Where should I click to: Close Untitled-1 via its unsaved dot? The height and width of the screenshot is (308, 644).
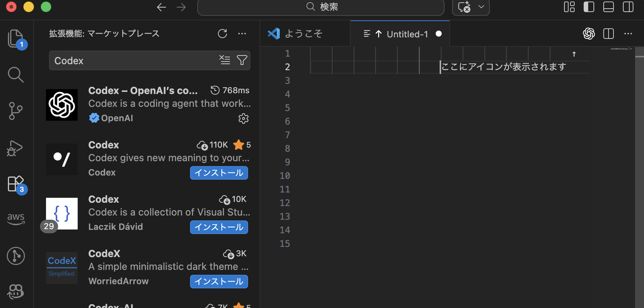tap(439, 34)
